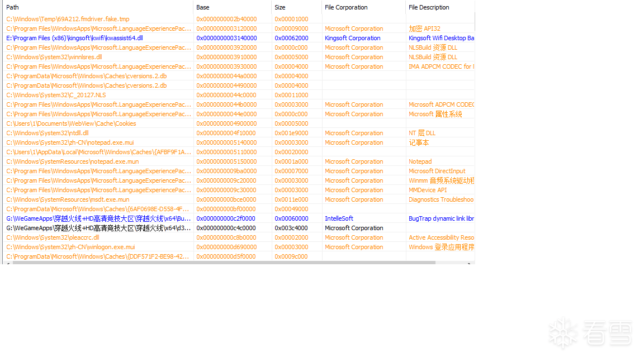Click base address 0x00000000009c20000

click(226, 180)
